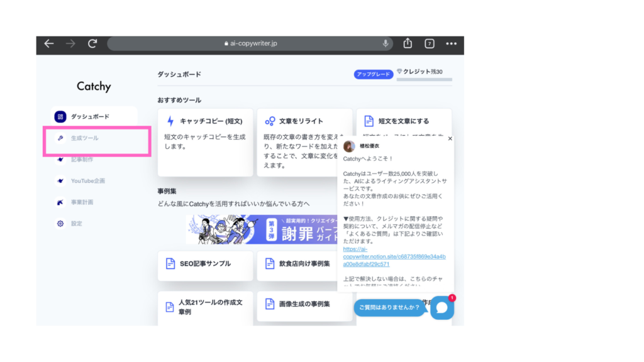Click the document icon on 人気21ツールの作成文章例

pyautogui.click(x=170, y=307)
